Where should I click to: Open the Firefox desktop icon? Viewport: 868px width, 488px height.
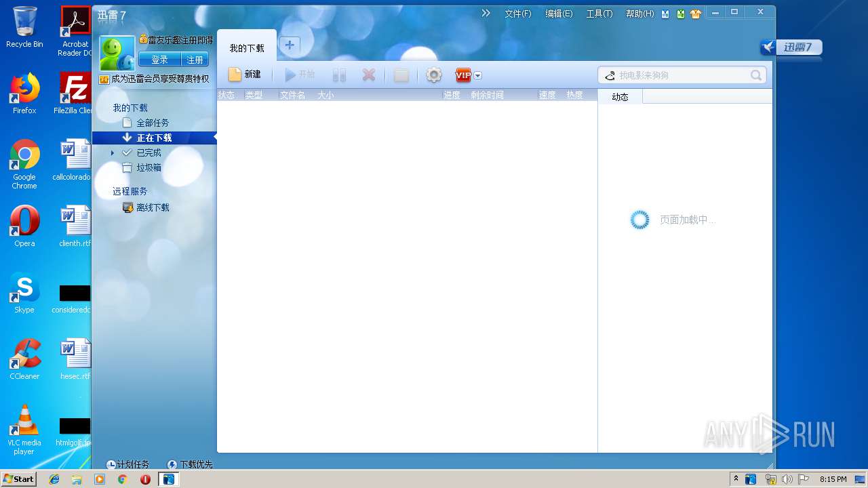tap(24, 94)
